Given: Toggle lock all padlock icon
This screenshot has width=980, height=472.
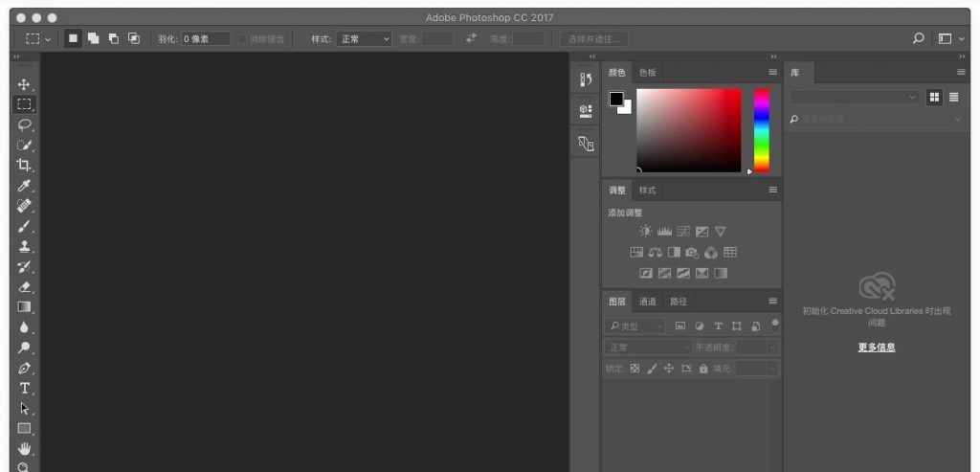Looking at the screenshot, I should click(x=703, y=369).
